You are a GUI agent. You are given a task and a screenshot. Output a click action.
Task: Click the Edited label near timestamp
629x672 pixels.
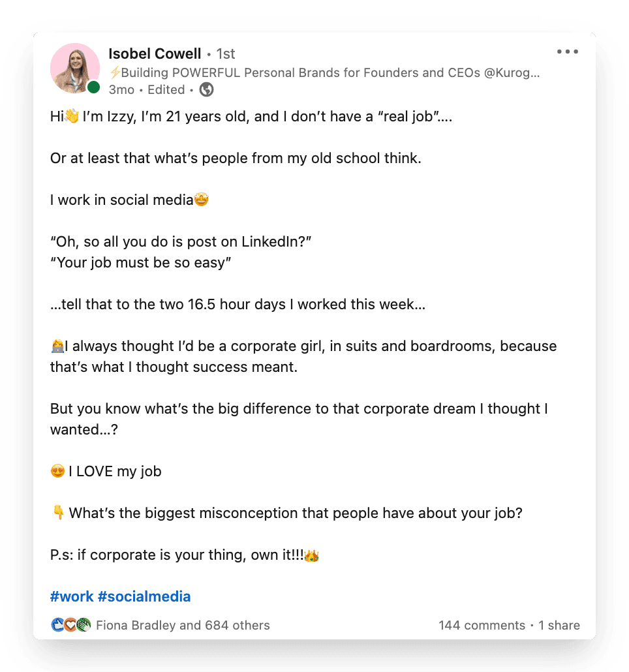[x=166, y=90]
